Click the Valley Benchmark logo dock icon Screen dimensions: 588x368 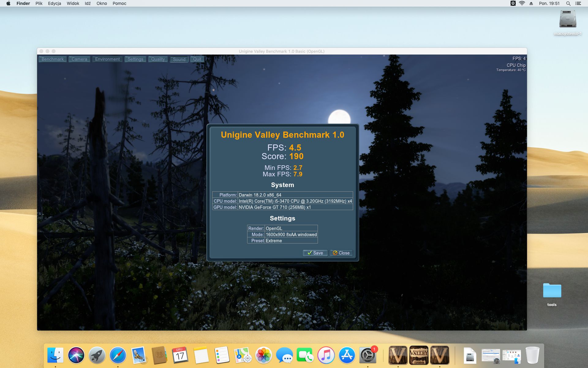click(419, 355)
